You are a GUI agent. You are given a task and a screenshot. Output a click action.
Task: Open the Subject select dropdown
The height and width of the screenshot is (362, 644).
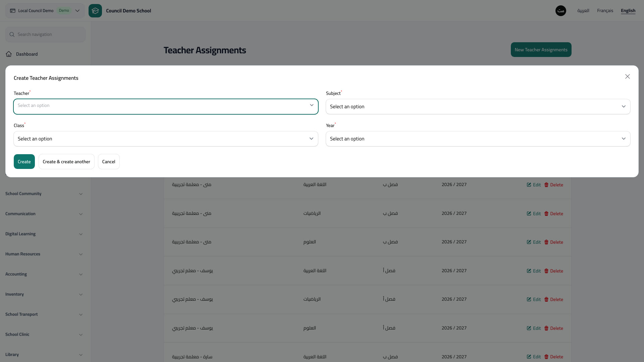[x=478, y=107]
